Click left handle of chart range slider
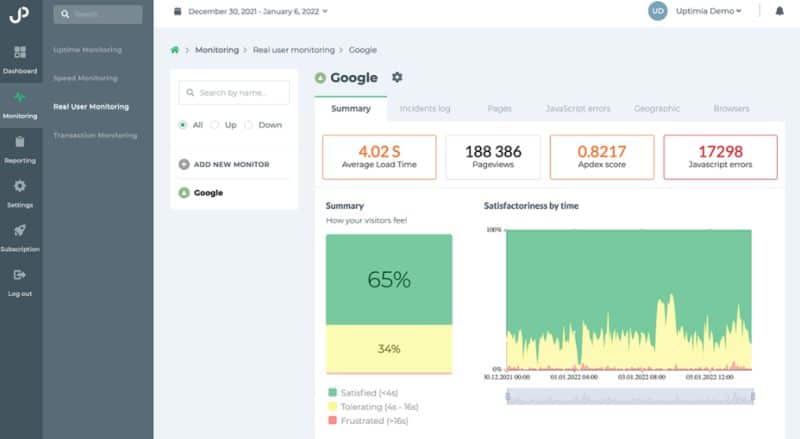800x439 pixels. (508, 396)
